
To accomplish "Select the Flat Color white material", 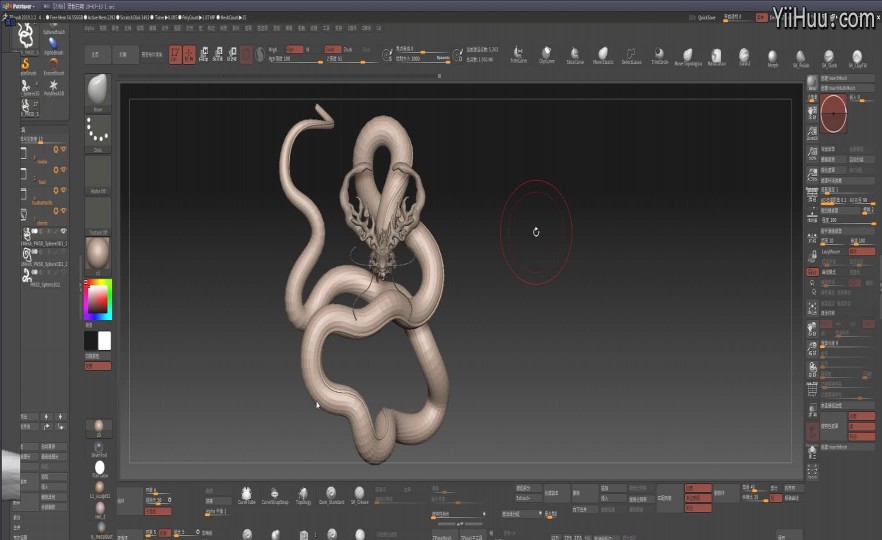I will [100, 469].
